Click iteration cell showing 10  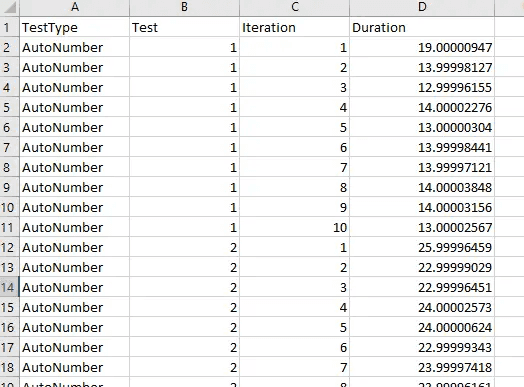coord(294,227)
